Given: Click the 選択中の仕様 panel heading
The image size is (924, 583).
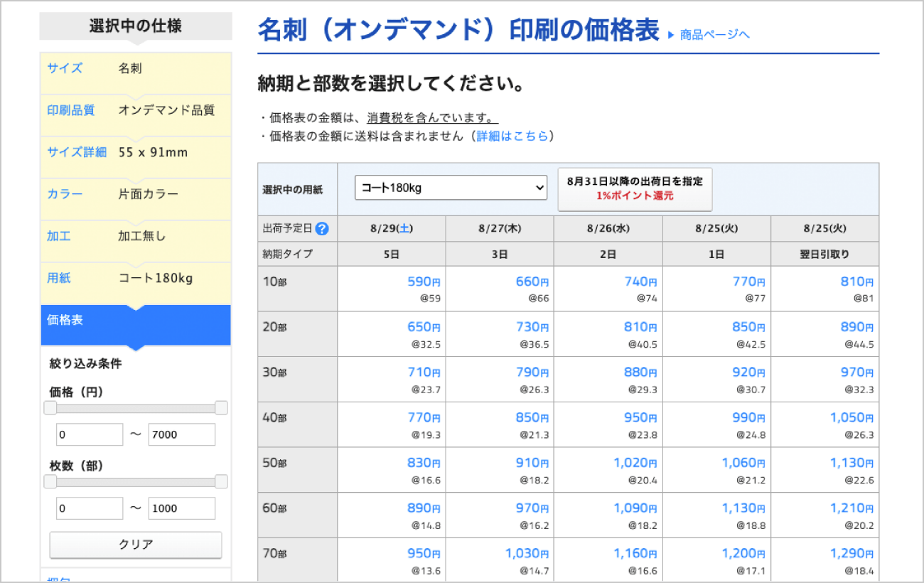Looking at the screenshot, I should coord(136,26).
